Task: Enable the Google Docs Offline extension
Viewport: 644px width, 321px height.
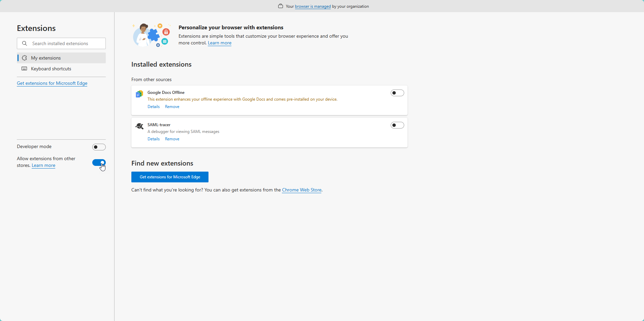Action: coord(397,93)
